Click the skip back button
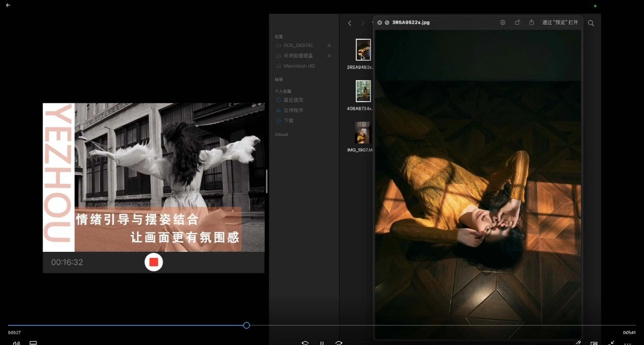This screenshot has width=644, height=345. point(305,343)
